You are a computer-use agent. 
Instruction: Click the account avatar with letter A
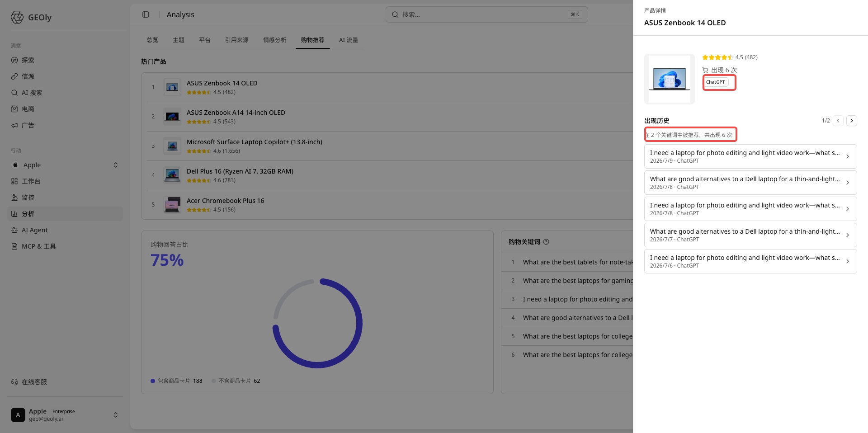(x=18, y=415)
